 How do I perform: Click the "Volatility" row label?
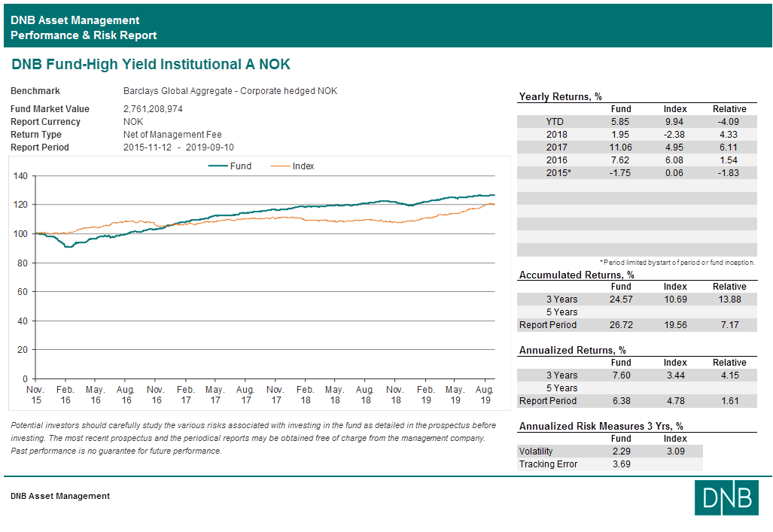536,451
